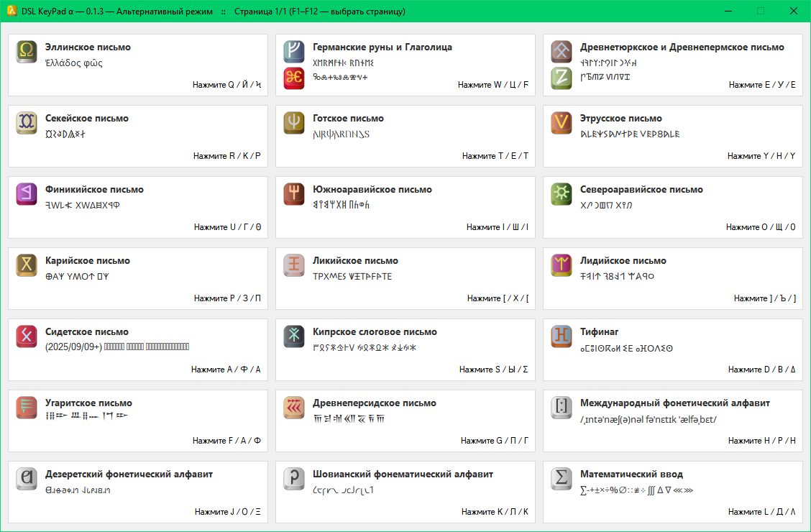The width and height of the screenshot is (811, 532).
Task: Click the red Glagolitic script icon
Action: 294,78
